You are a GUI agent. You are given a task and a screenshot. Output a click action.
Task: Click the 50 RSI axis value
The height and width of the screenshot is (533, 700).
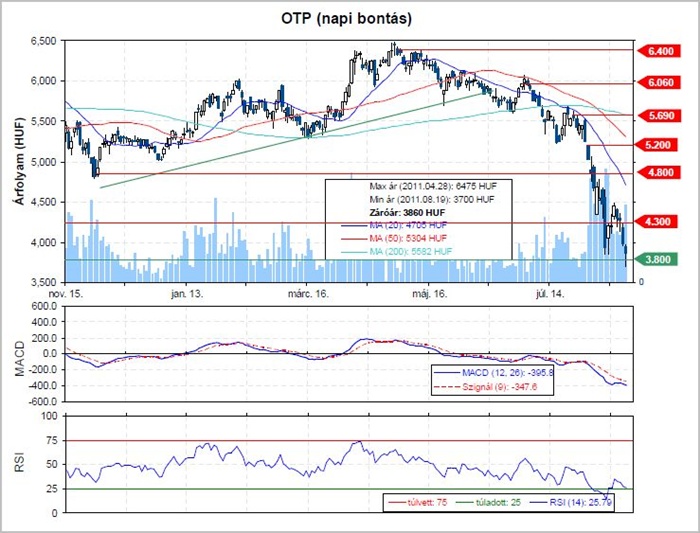(52, 465)
